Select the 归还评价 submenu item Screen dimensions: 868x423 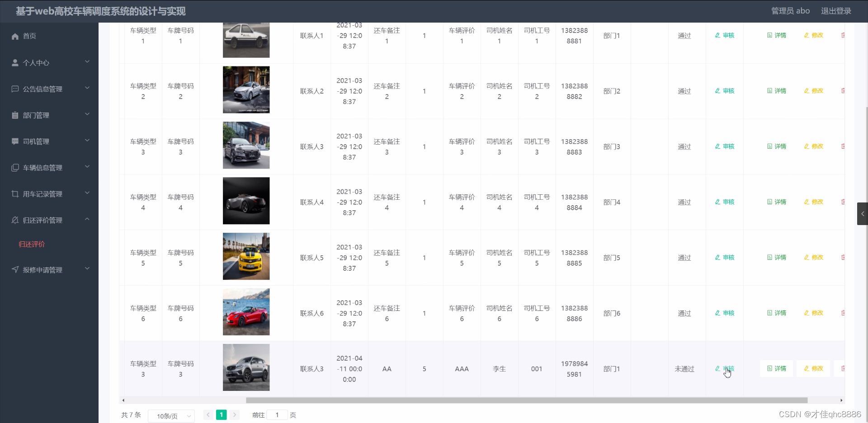[x=32, y=244]
